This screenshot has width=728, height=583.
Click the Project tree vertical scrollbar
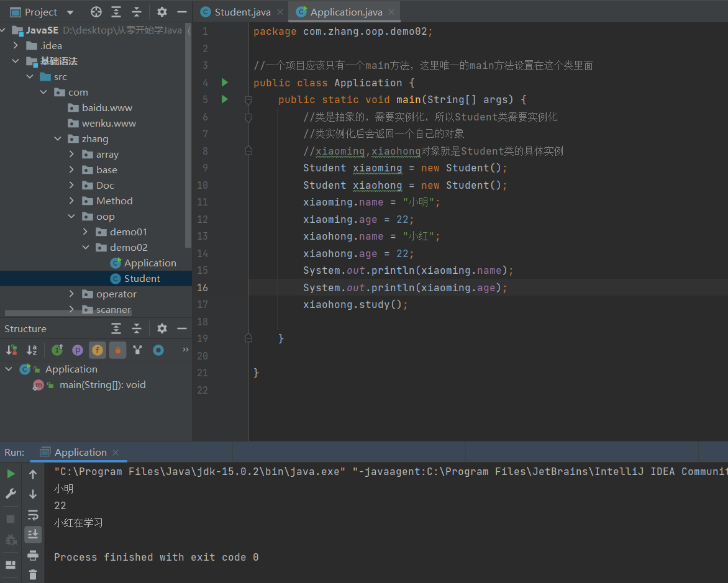point(188,136)
